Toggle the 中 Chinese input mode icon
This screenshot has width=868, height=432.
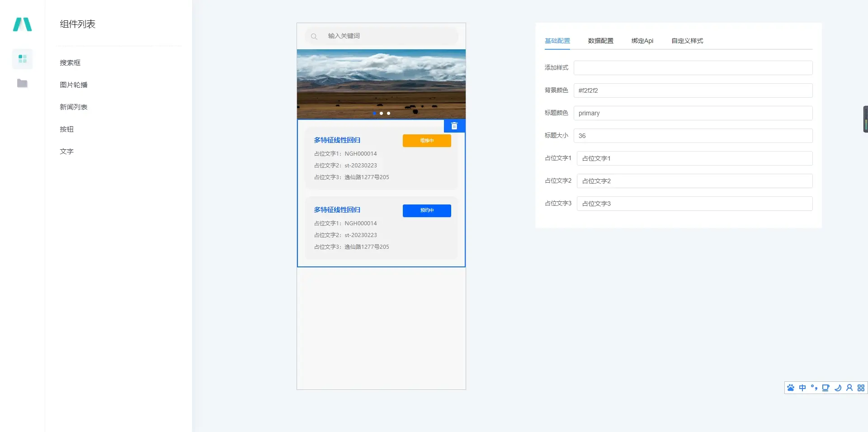(802, 388)
